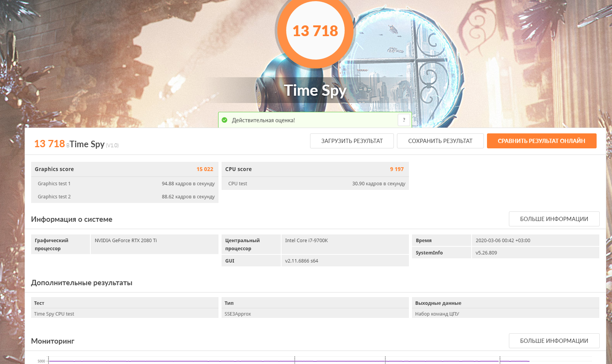Click the (V1.0) version label

click(x=112, y=145)
